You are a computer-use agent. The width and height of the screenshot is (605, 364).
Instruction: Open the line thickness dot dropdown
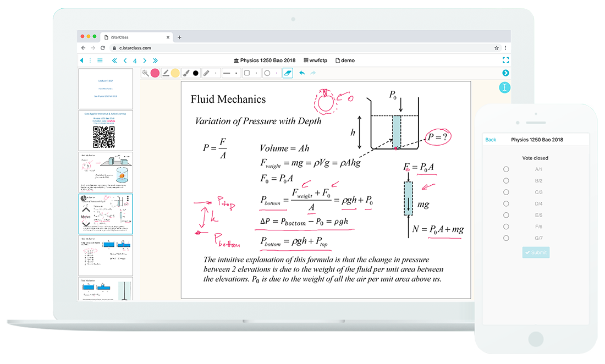[236, 73]
